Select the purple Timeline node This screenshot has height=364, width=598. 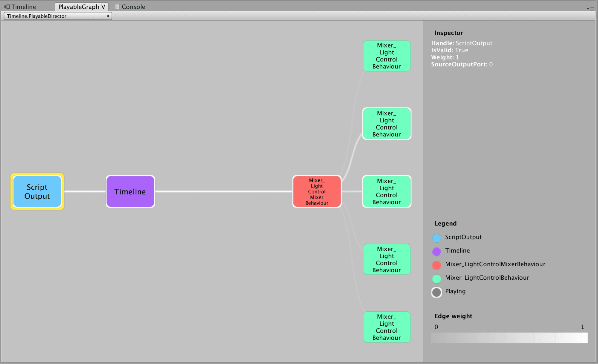[130, 191]
